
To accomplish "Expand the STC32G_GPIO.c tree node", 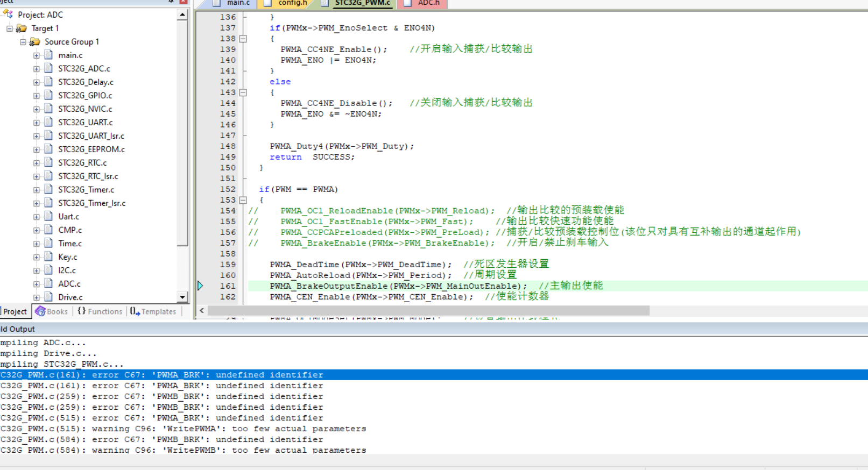I will 36,95.
